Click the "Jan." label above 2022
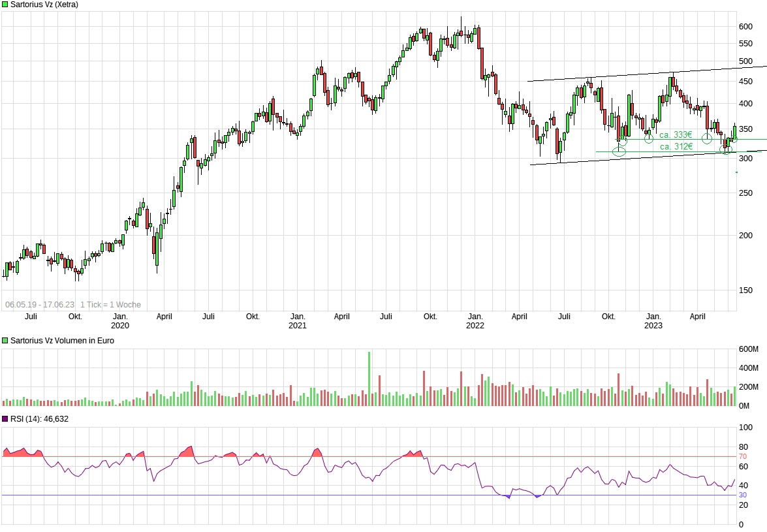767x532 pixels. coord(475,317)
